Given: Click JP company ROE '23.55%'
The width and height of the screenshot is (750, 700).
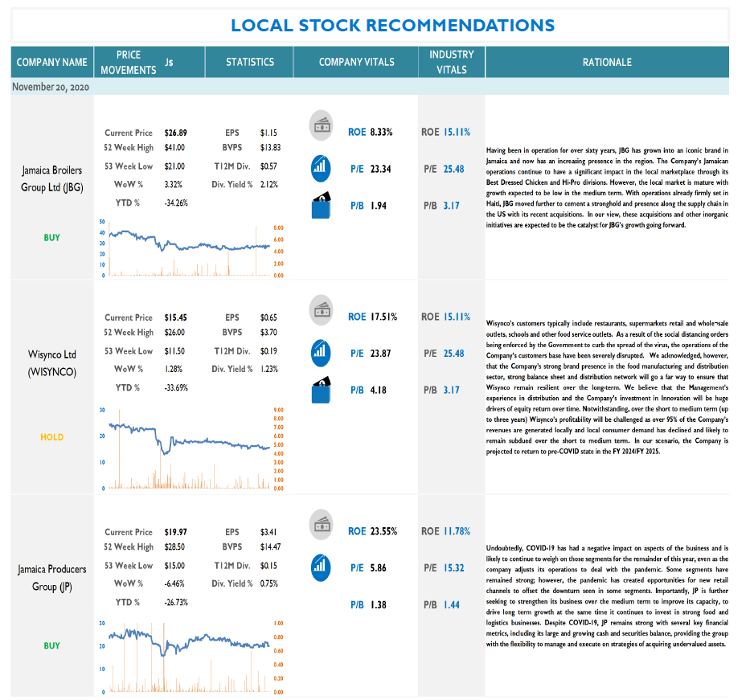Looking at the screenshot, I should [x=383, y=531].
